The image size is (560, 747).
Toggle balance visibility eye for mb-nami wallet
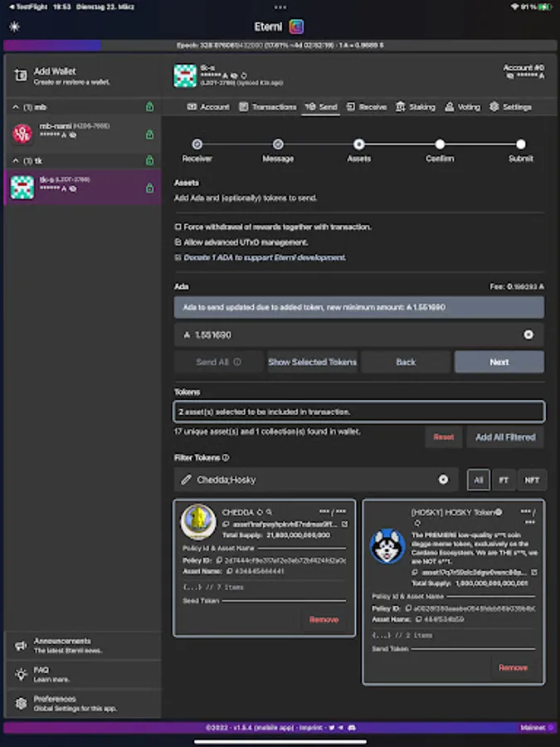pos(73,135)
